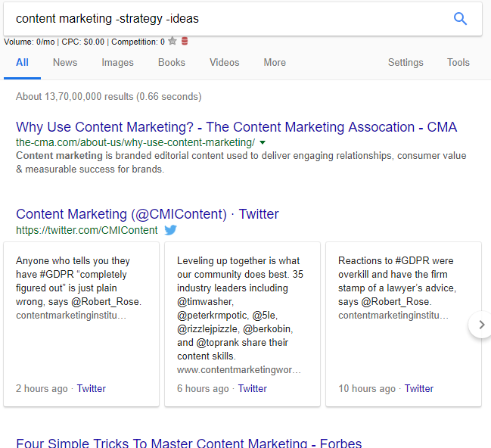Expand the green arrow next to the-cma.com URL
Viewport: 491px width, 448px height.
tap(263, 142)
